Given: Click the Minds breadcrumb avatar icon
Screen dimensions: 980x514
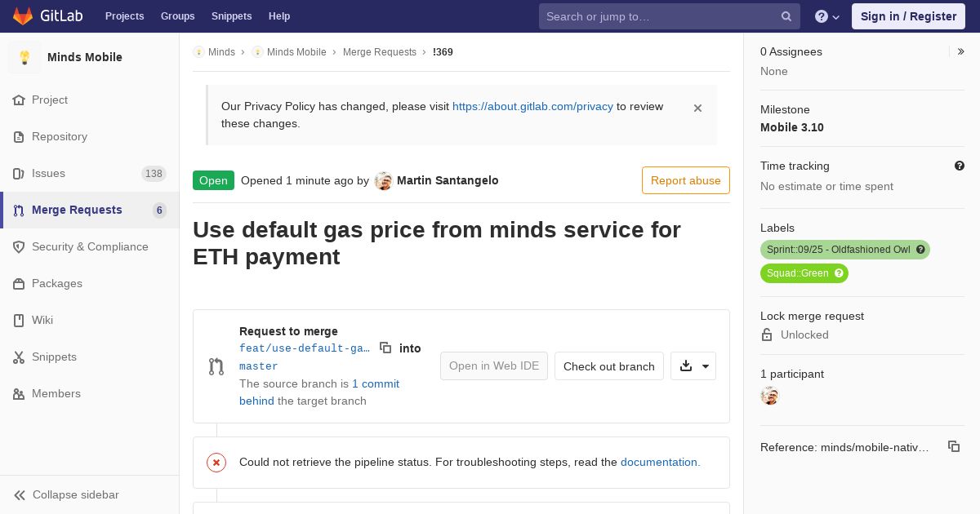Looking at the screenshot, I should point(198,51).
